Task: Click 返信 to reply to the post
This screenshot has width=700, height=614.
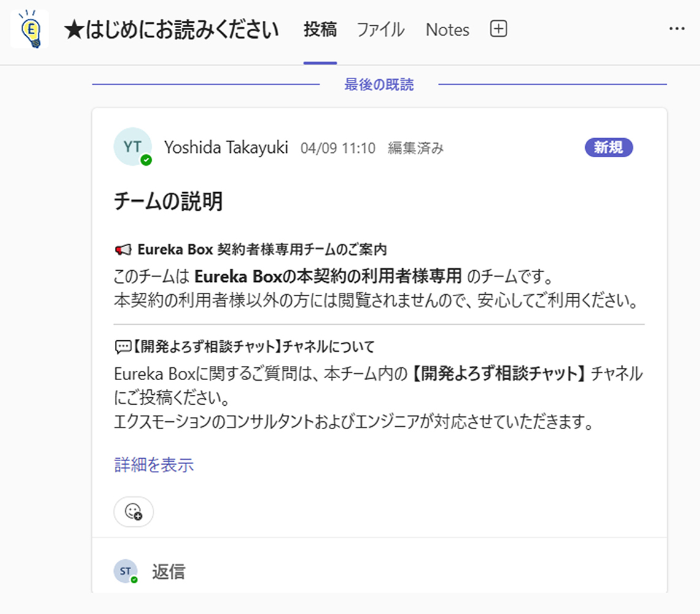Action: pyautogui.click(x=168, y=572)
